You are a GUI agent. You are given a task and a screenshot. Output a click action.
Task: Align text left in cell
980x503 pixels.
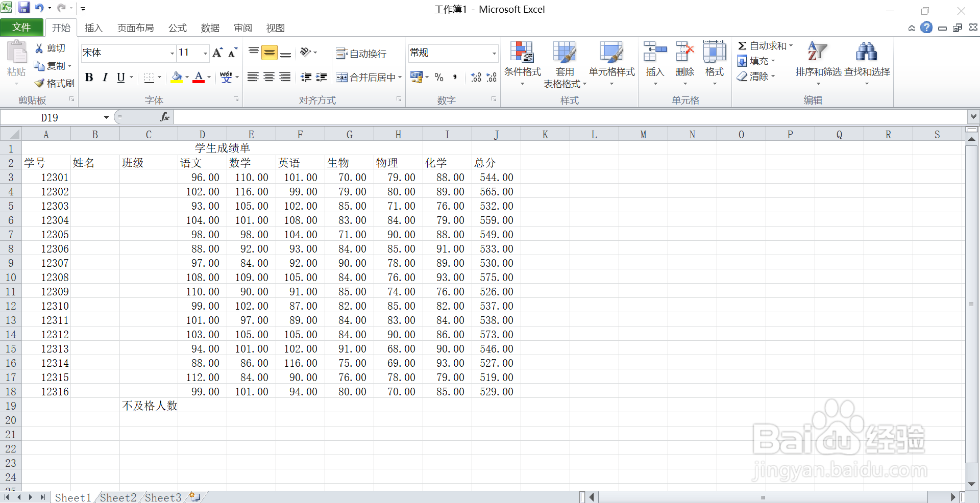click(x=253, y=77)
